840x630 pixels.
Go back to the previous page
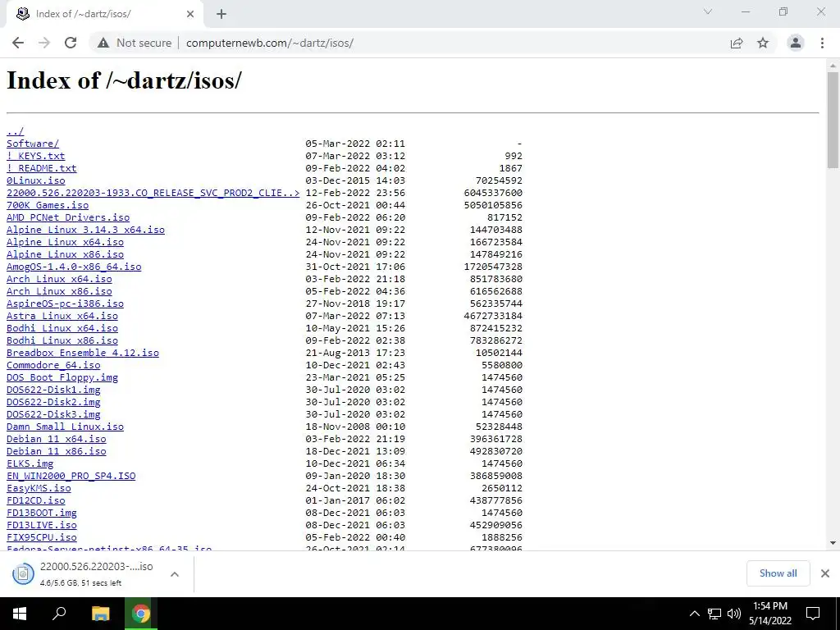[x=18, y=43]
